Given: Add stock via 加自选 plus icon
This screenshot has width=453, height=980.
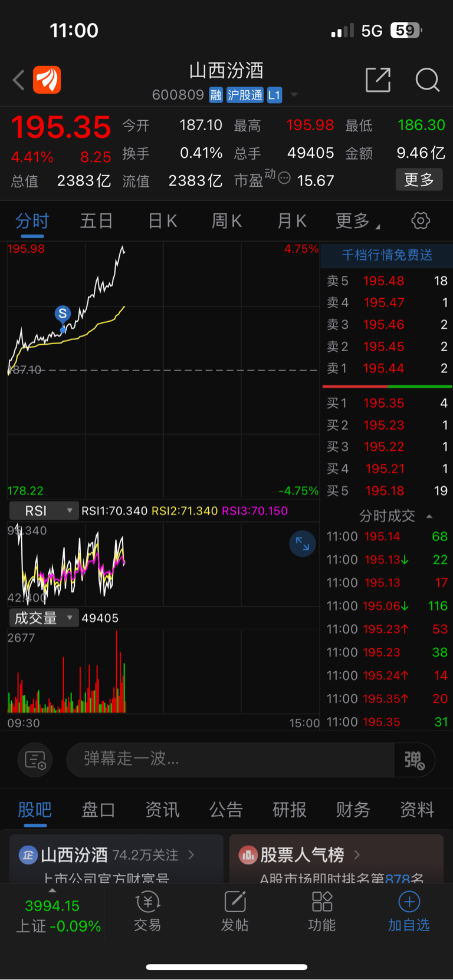Looking at the screenshot, I should (x=409, y=911).
